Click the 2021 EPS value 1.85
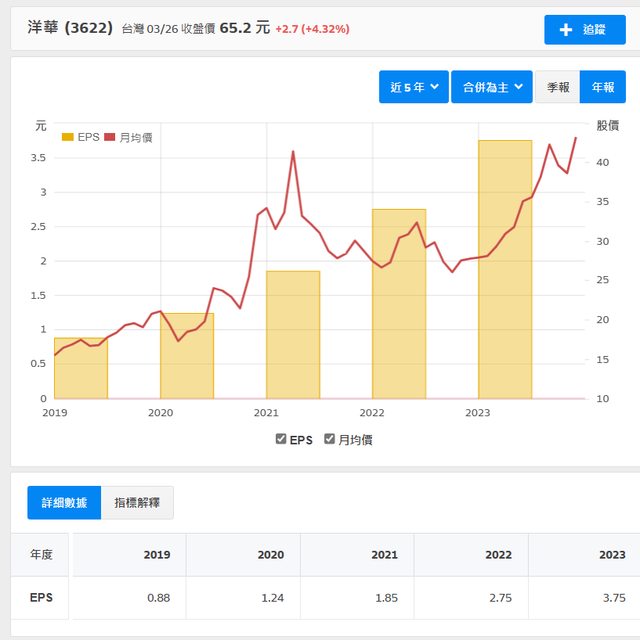This screenshot has height=640, width=640. (x=384, y=598)
